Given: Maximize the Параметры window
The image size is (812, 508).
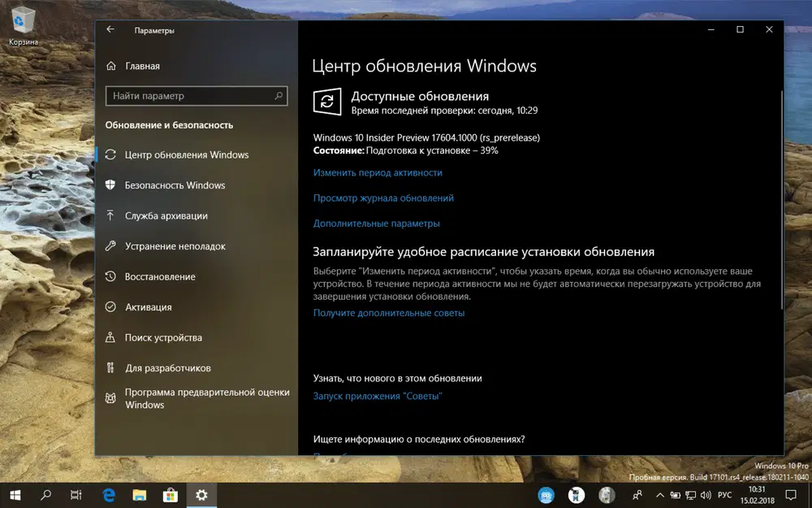Looking at the screenshot, I should 740,29.
